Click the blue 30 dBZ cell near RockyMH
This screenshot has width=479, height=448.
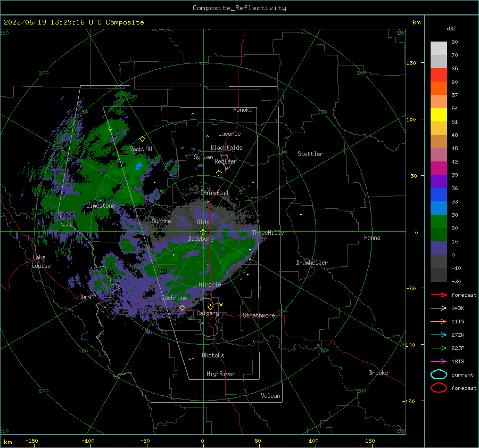pyautogui.click(x=139, y=166)
